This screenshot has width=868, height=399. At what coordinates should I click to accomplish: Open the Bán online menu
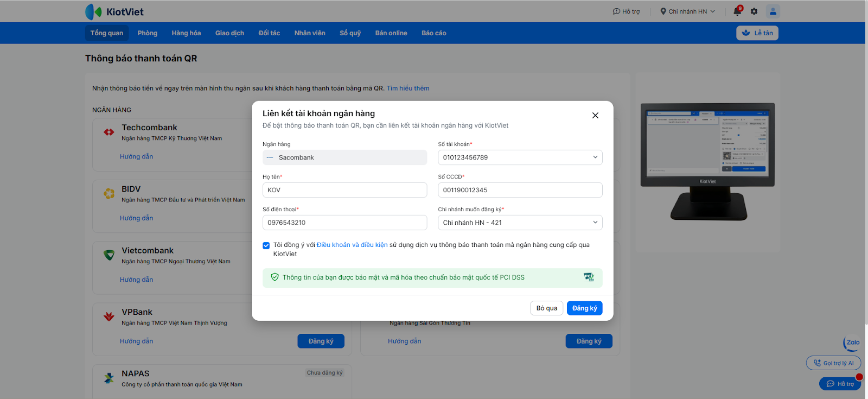391,33
